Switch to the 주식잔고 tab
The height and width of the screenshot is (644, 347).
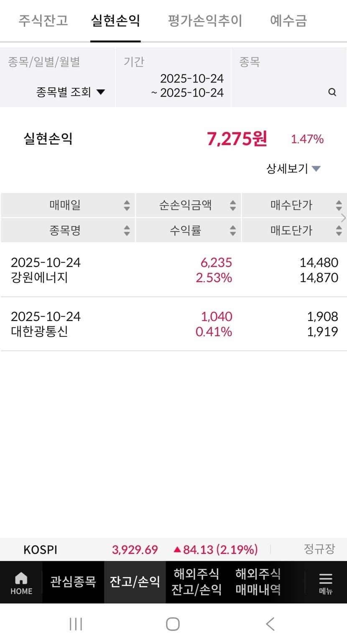pos(43,21)
